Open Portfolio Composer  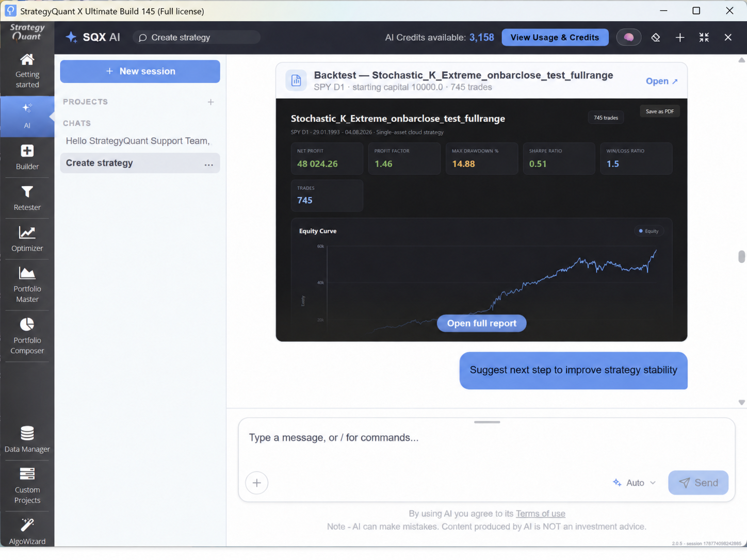click(27, 336)
